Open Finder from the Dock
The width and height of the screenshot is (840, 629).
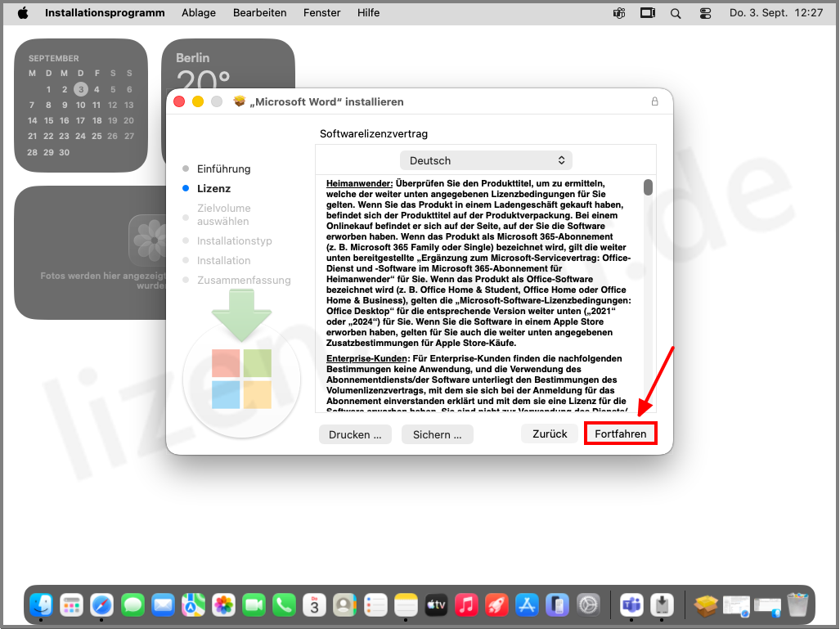coord(41,605)
